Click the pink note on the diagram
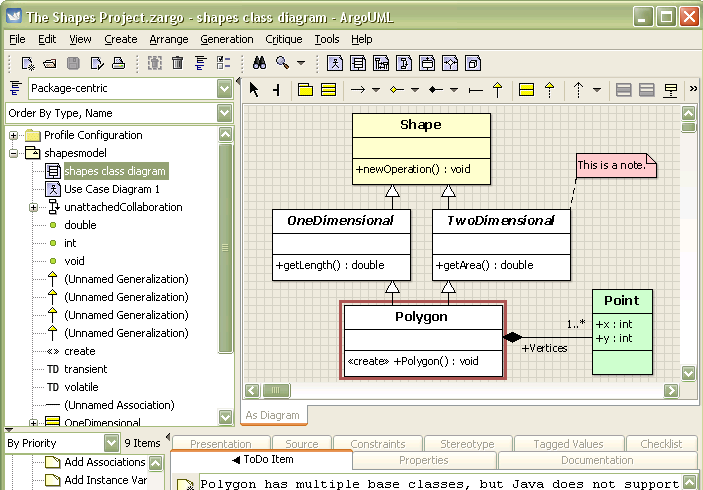703x490 pixels. (x=616, y=165)
